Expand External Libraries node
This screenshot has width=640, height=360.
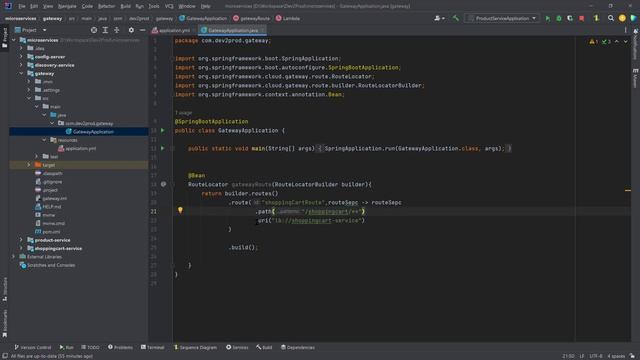point(13,257)
